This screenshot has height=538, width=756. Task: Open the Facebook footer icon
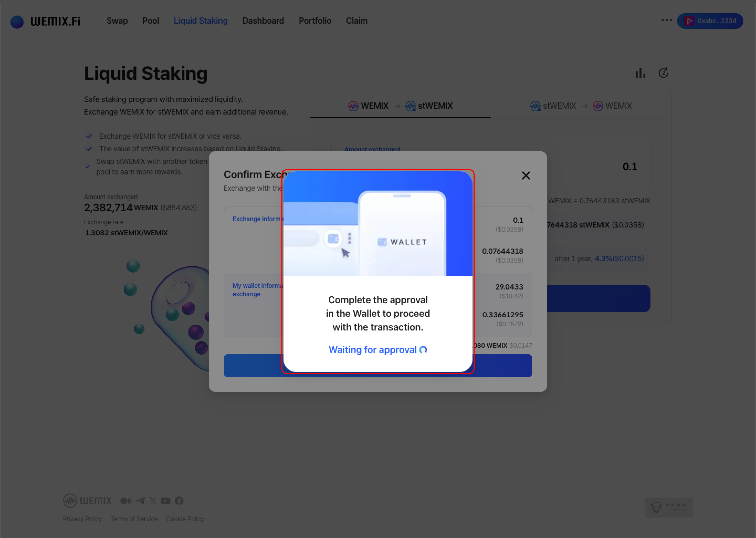(x=179, y=501)
